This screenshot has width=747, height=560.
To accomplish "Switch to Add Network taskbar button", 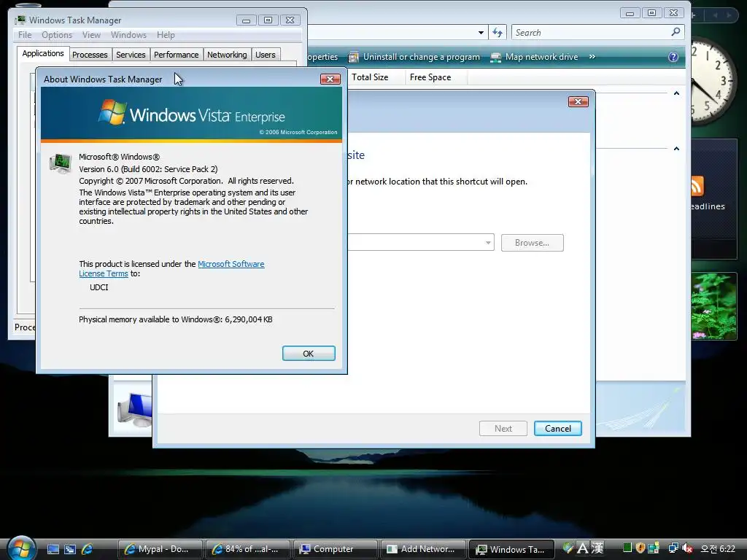I will click(423, 549).
